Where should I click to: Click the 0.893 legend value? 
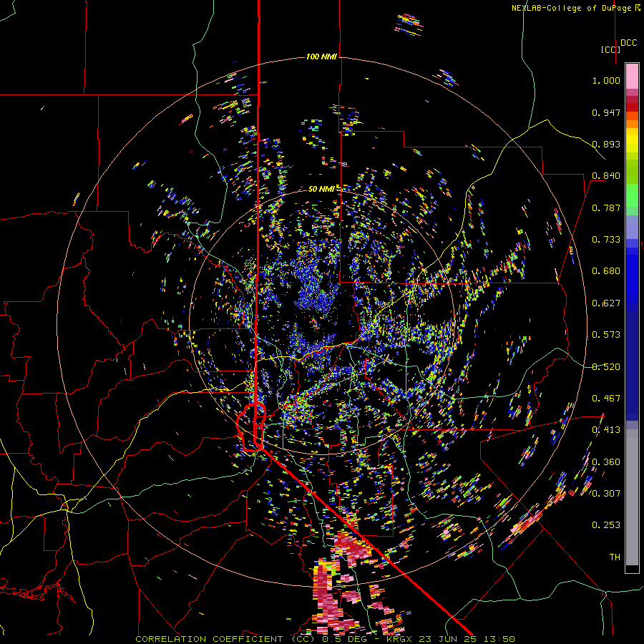tap(606, 144)
